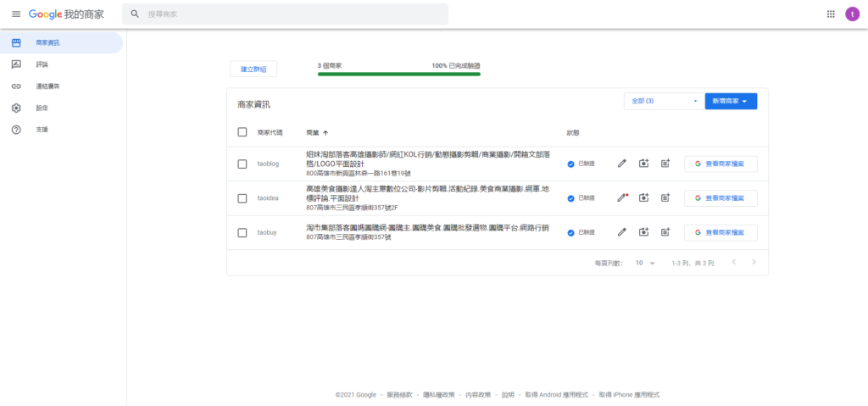This screenshot has width=868, height=406.
Task: Click the 建立群組 button
Action: pyautogui.click(x=253, y=69)
